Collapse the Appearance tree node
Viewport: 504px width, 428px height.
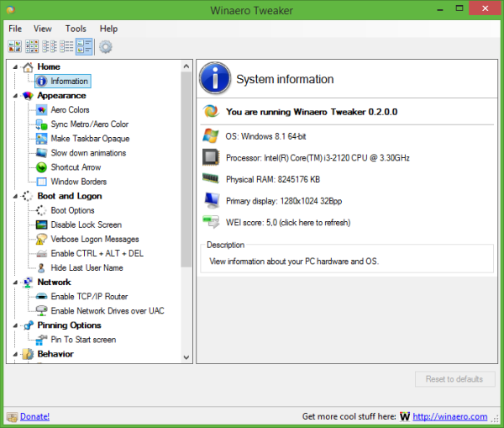(x=15, y=96)
